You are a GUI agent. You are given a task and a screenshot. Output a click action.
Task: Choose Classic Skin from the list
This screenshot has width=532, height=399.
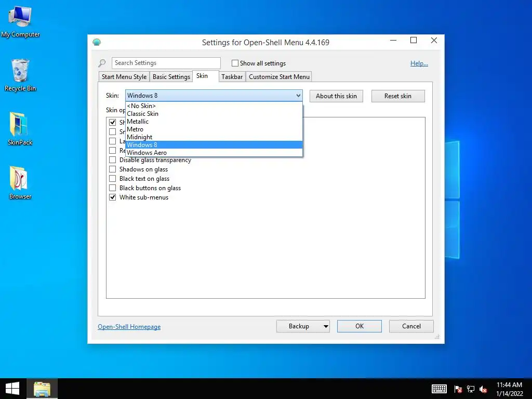pos(214,114)
